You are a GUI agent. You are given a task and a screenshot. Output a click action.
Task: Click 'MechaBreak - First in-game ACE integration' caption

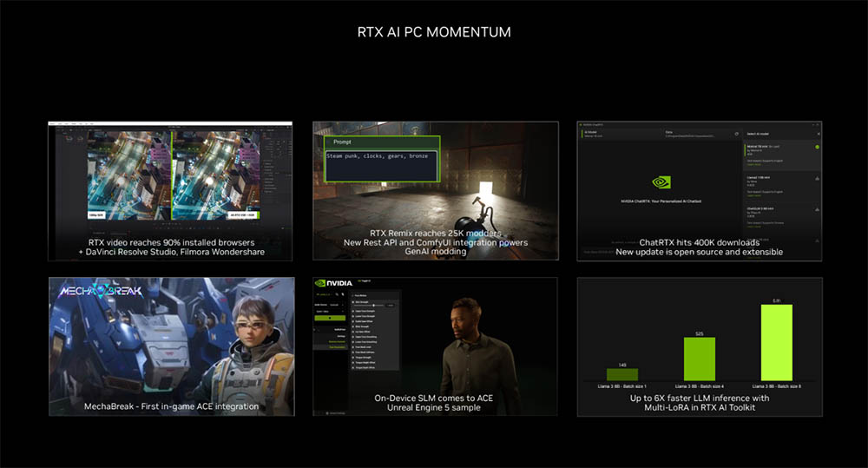tap(172, 406)
